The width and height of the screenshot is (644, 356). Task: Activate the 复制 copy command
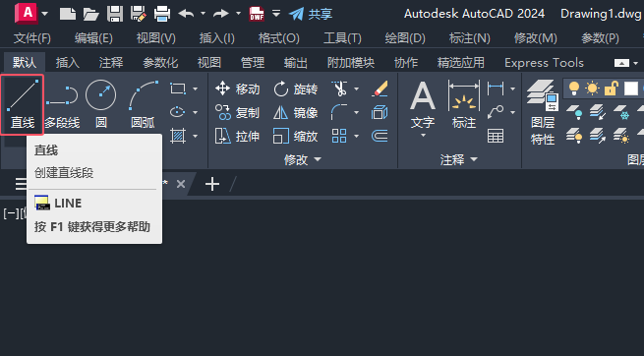[x=237, y=112]
